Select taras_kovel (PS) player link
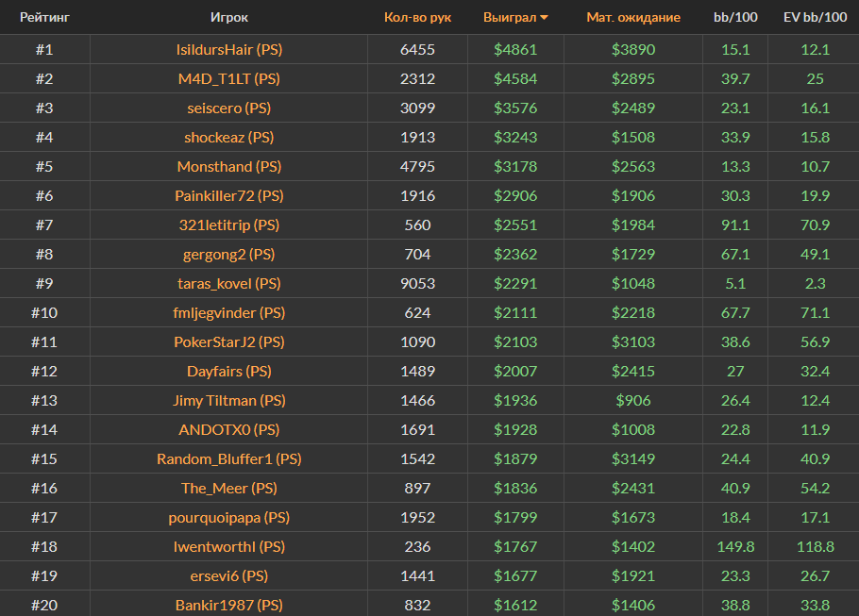Image resolution: width=859 pixels, height=616 pixels. [x=229, y=283]
